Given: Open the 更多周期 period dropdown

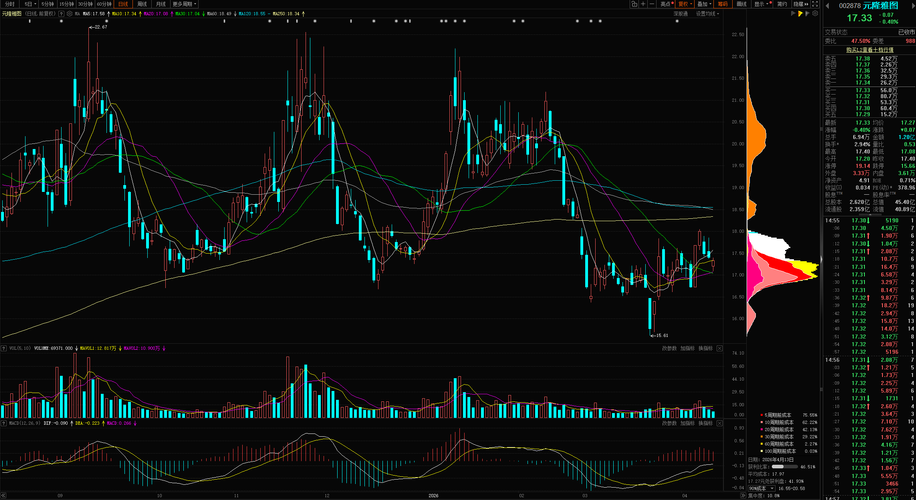Looking at the screenshot, I should pos(185,4).
